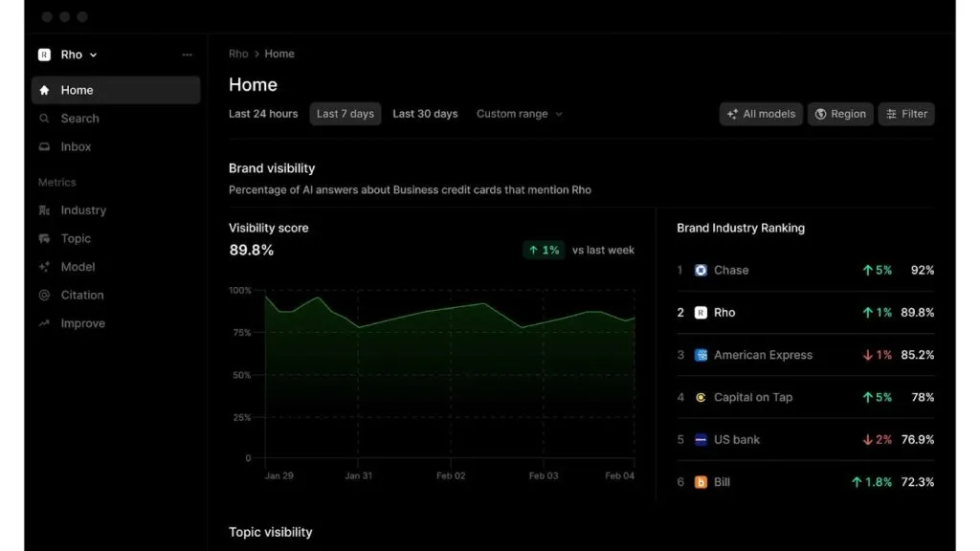The image size is (980, 551).
Task: Click the Rho logo in ranking list
Action: point(701,313)
